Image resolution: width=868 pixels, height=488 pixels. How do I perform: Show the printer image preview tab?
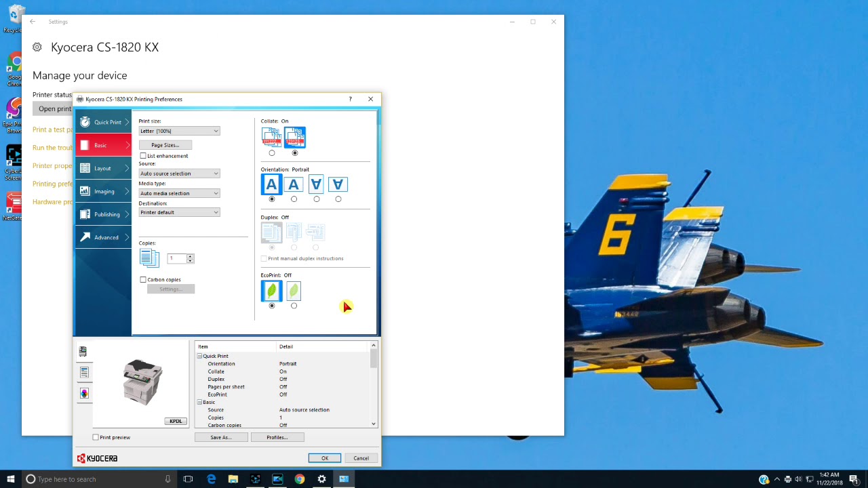click(83, 351)
